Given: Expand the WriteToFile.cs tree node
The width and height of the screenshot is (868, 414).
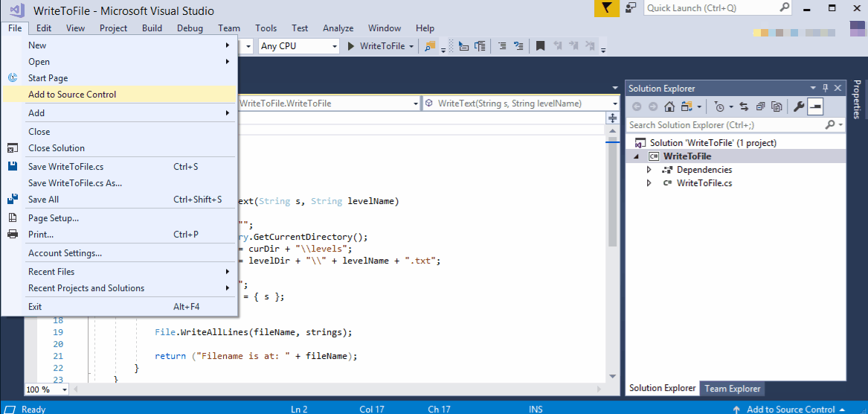Looking at the screenshot, I should click(x=649, y=183).
